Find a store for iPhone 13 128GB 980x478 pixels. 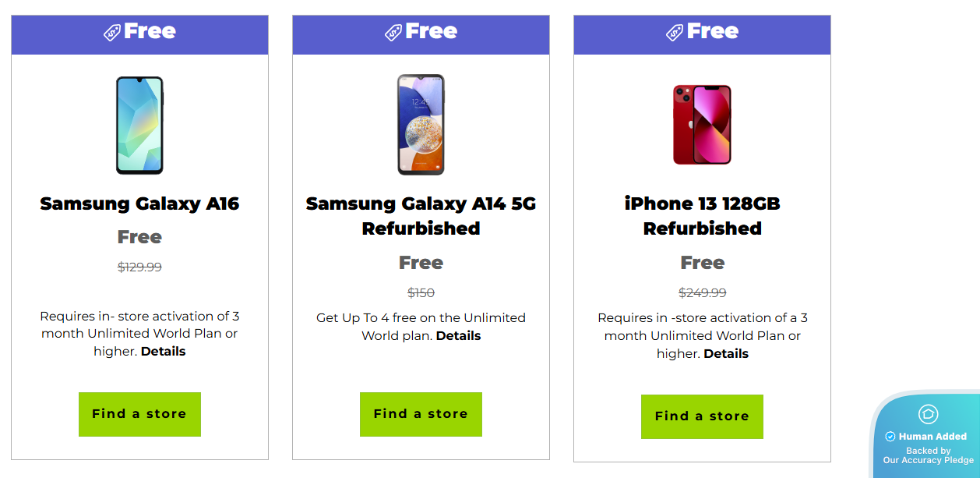(x=702, y=416)
